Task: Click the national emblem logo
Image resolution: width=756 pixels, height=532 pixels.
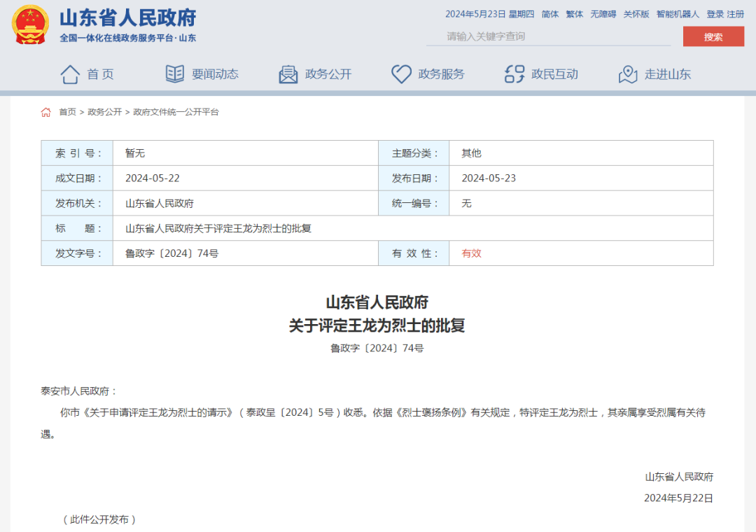Action: (x=30, y=24)
